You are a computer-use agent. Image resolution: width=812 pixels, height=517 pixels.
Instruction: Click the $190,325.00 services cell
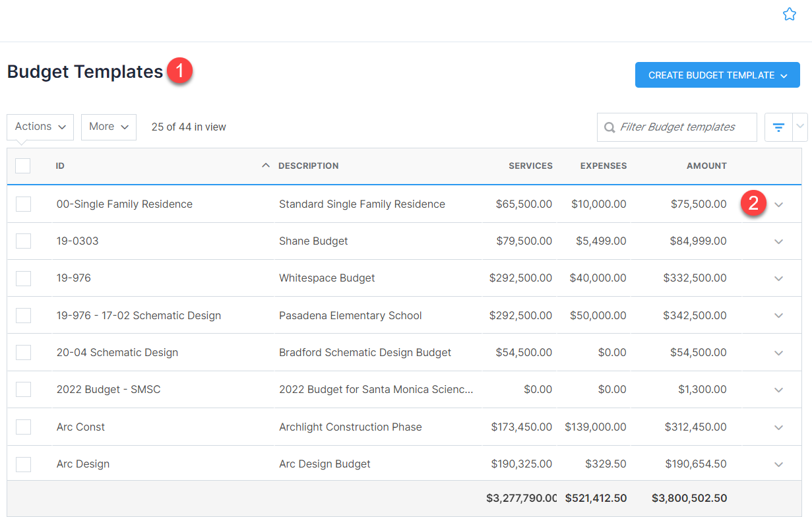pos(522,464)
